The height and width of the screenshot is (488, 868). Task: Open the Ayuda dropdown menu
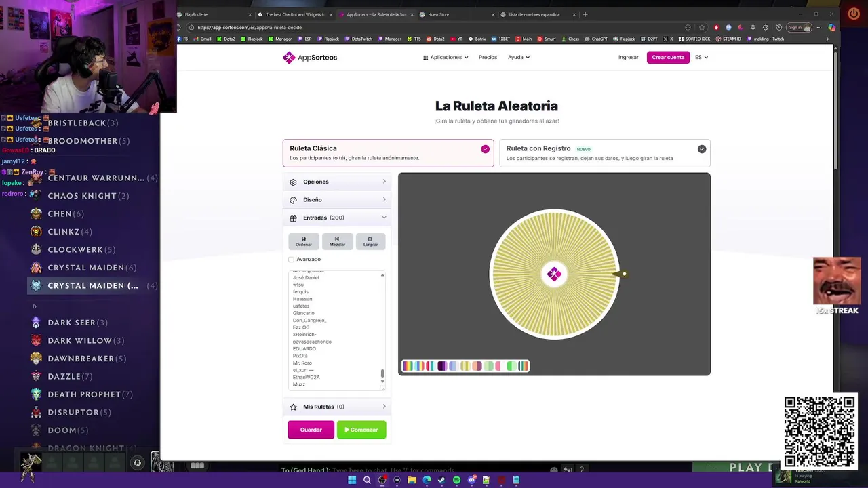(519, 58)
